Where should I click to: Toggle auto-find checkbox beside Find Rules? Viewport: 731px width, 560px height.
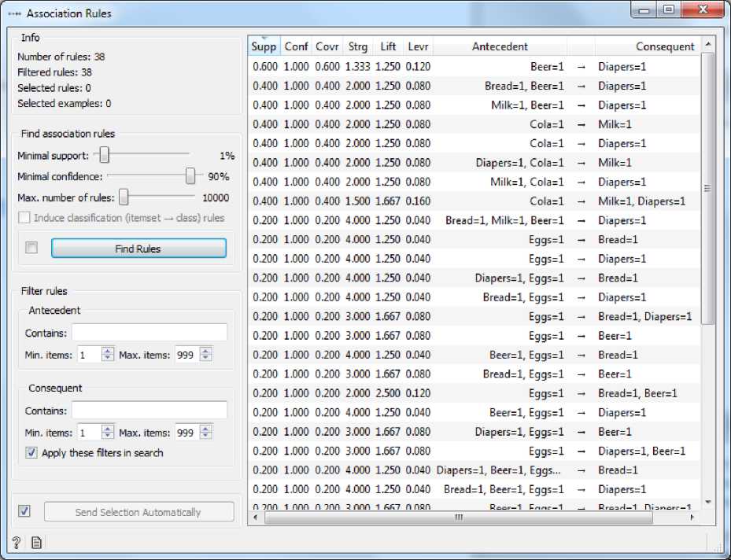coord(31,248)
